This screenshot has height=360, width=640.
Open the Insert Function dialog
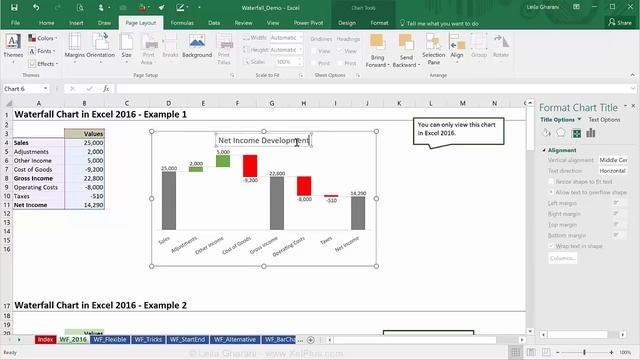coord(106,89)
